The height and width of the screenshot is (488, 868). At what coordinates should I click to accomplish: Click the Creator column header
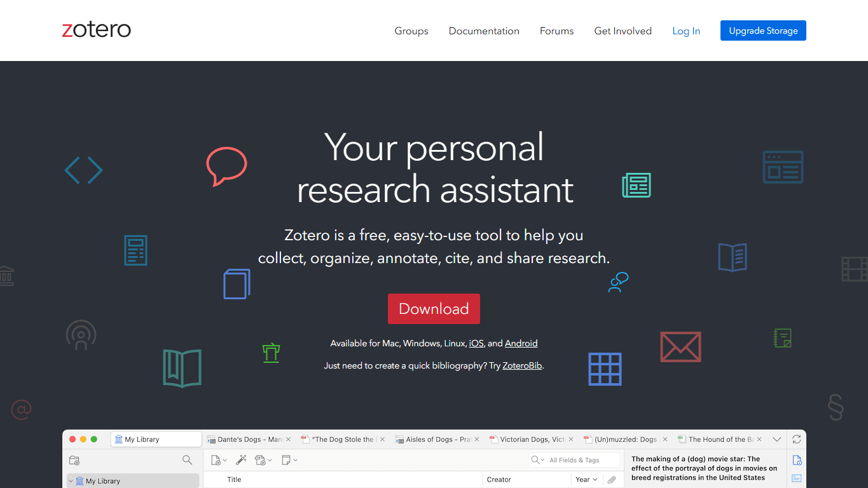[x=499, y=480]
